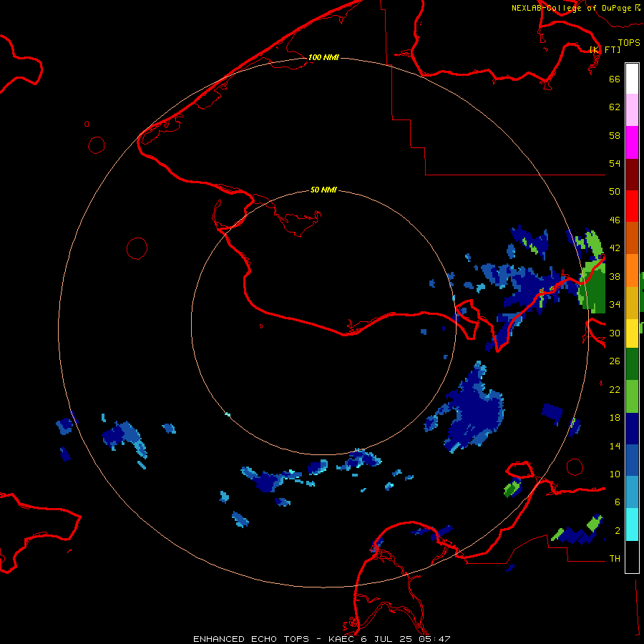Click the TH legend label
This screenshot has height=644, width=644.
pyautogui.click(x=615, y=559)
